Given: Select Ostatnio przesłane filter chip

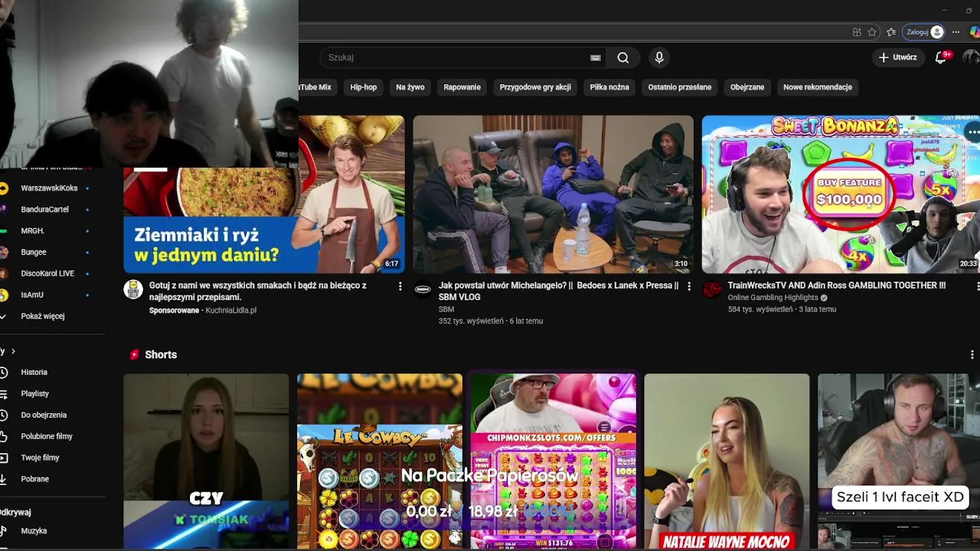Looking at the screenshot, I should click(680, 87).
